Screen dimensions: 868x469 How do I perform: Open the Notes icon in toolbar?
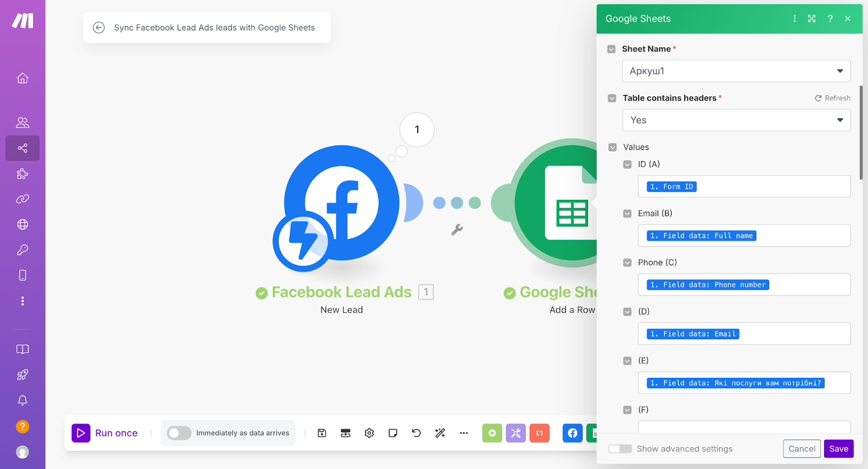[393, 433]
